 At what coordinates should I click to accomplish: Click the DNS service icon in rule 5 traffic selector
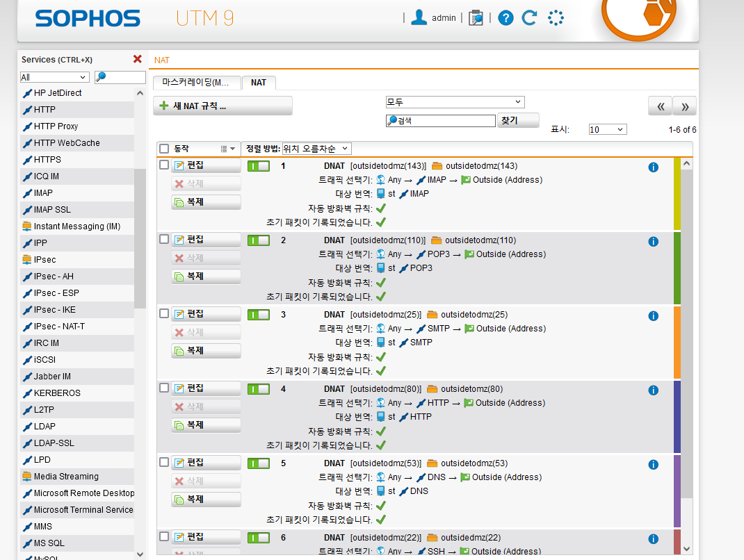(x=421, y=477)
